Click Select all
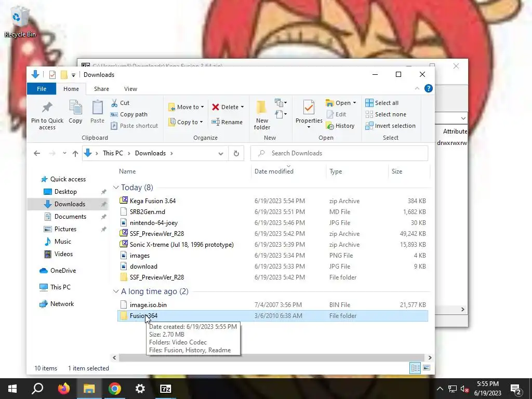Image resolution: width=532 pixels, height=399 pixels. [x=382, y=103]
